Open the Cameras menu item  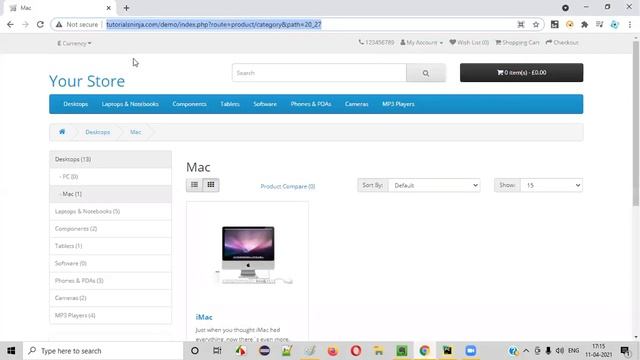point(356,104)
